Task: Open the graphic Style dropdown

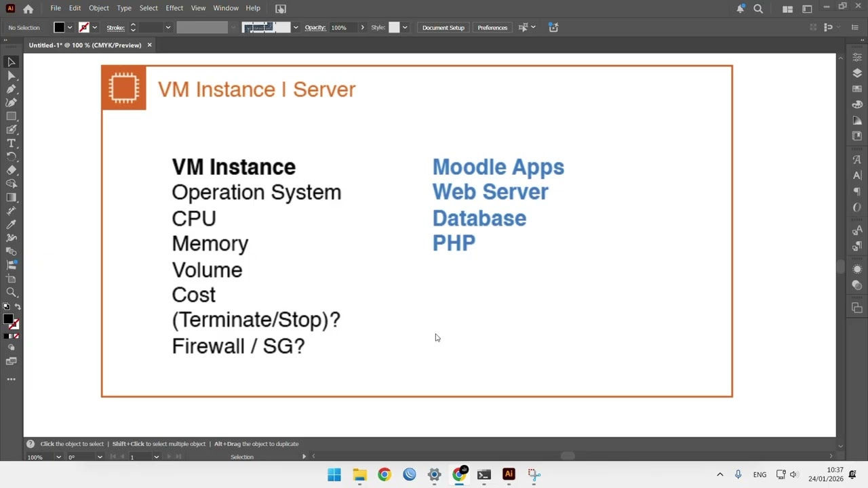Action: (x=405, y=28)
